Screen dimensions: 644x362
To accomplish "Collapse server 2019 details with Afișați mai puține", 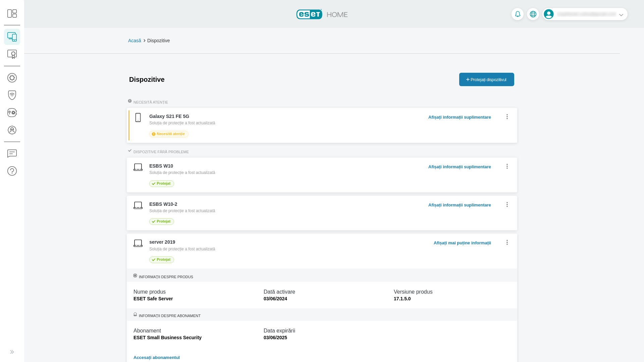I will (462, 243).
